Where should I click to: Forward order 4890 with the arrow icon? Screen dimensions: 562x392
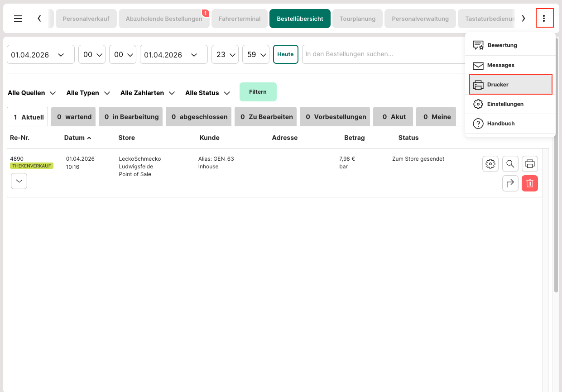click(x=510, y=183)
